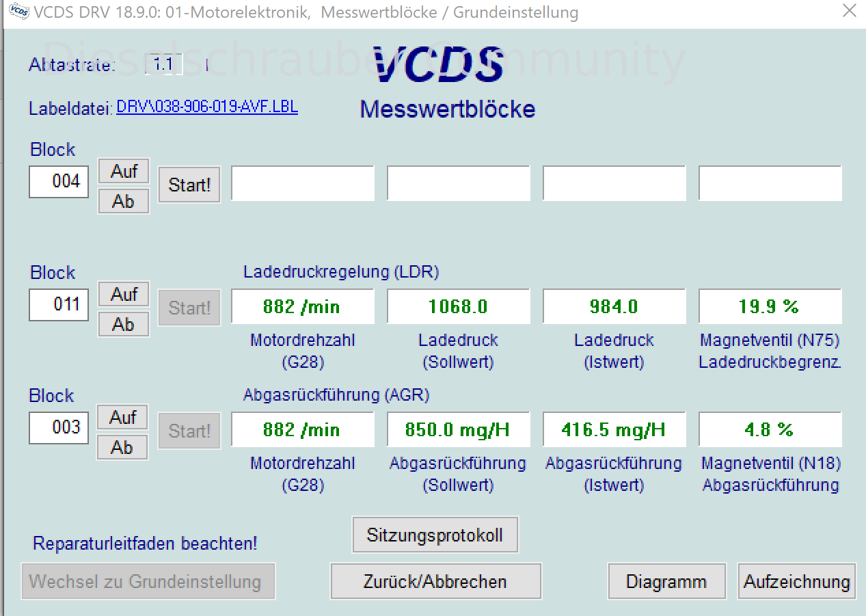Click the Magnetventil (N18) Abgasrückführung label
The height and width of the screenshot is (616, 866).
[770, 474]
